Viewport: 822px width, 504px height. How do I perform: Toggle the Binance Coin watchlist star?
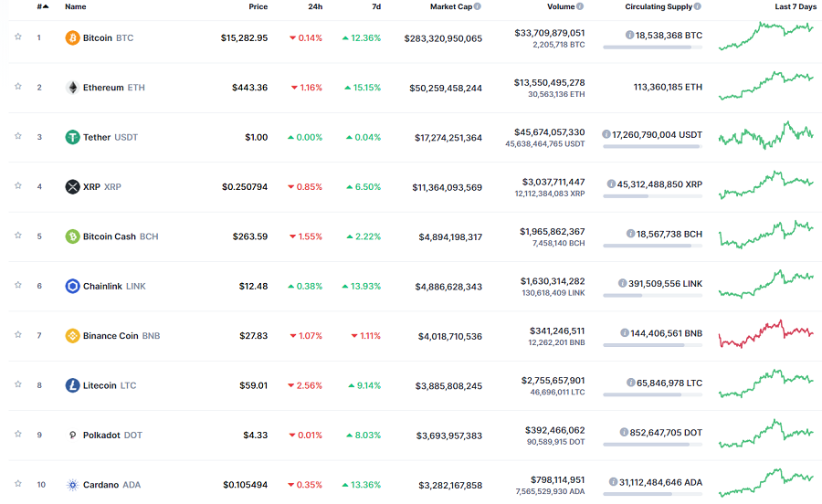(18, 335)
